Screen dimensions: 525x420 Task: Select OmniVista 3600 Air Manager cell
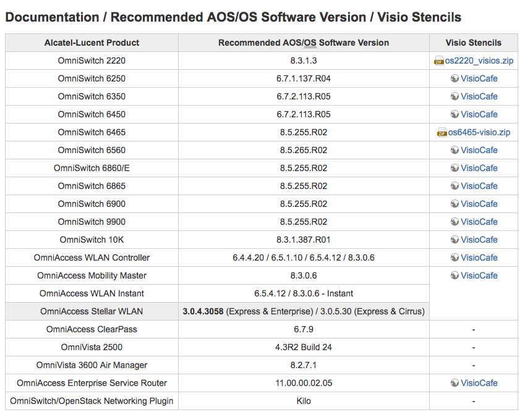click(92, 365)
